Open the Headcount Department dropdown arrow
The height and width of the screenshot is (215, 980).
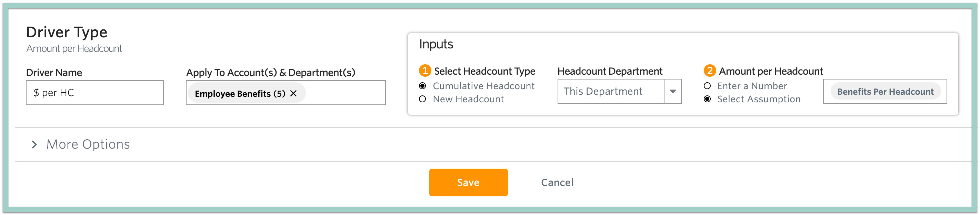point(673,92)
